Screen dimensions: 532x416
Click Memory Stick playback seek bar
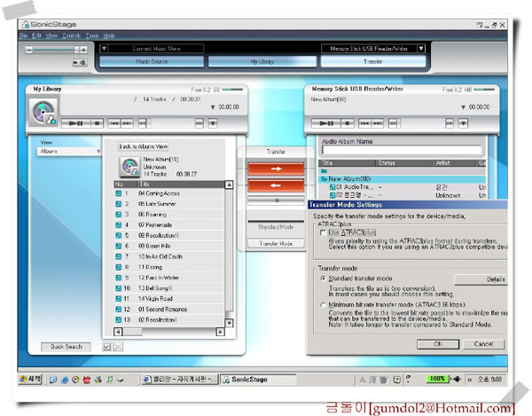[x=423, y=123]
